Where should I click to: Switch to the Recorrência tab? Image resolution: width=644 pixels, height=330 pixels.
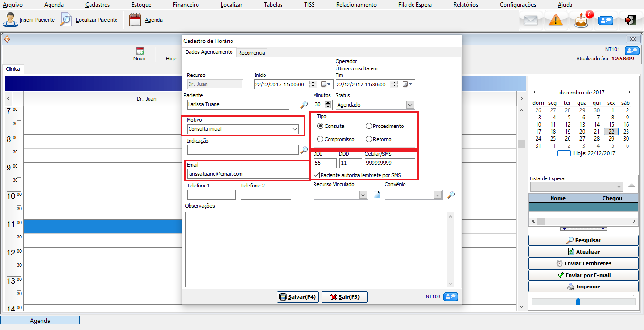click(252, 53)
